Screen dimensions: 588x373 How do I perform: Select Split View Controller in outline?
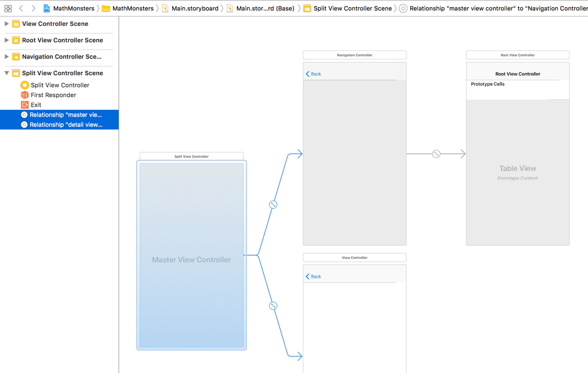pyautogui.click(x=59, y=85)
